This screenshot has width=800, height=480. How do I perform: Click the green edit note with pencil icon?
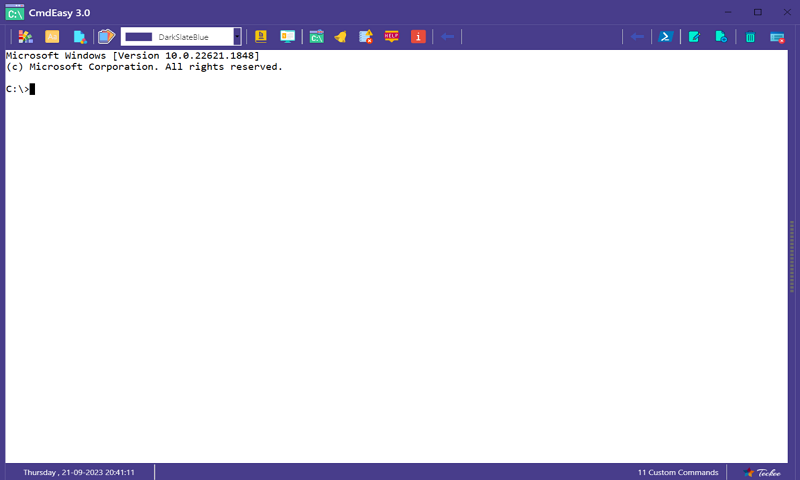click(694, 37)
